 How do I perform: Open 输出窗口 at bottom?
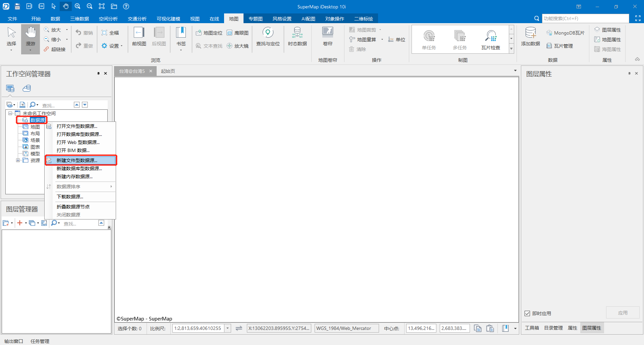(x=14, y=341)
